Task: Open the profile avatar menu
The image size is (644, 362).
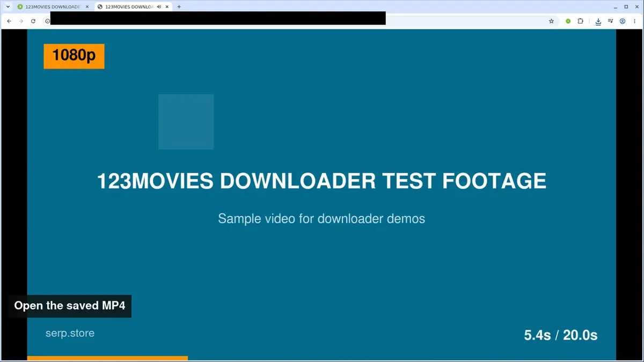Action: pos(623,21)
